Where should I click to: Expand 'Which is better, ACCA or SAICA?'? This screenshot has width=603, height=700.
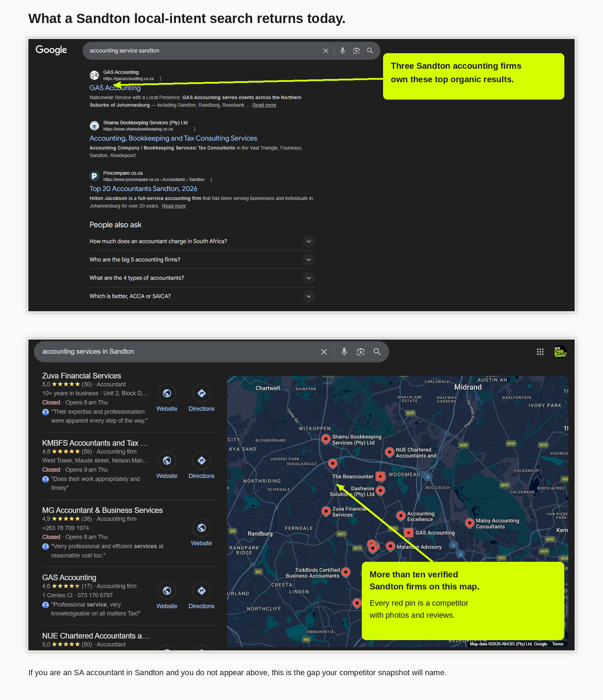point(202,296)
